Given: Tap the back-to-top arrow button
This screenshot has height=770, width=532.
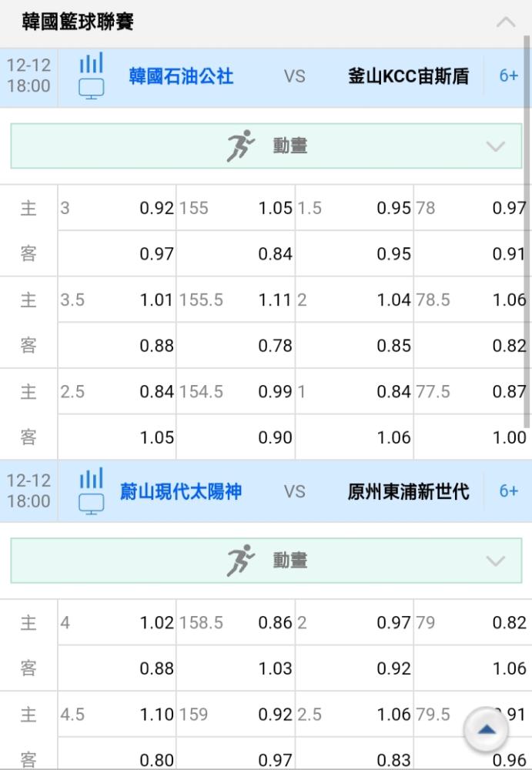Looking at the screenshot, I should click(487, 730).
